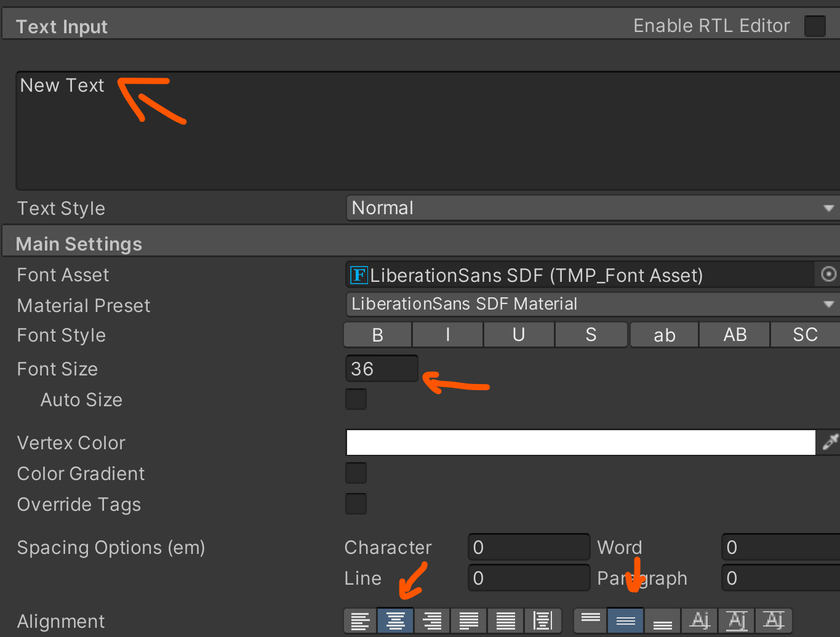Enable Color Gradient checkbox
Viewport: 840px width, 637px height.
point(356,473)
